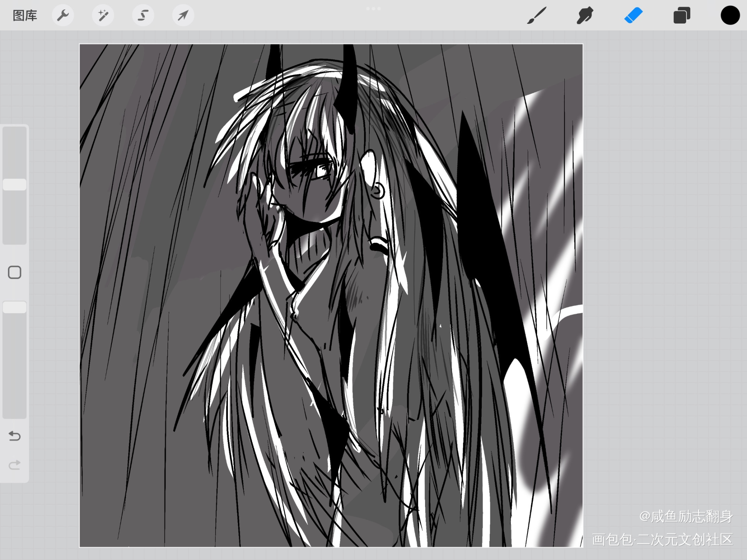Open the black color swatch
The image size is (747, 560).
(x=730, y=16)
